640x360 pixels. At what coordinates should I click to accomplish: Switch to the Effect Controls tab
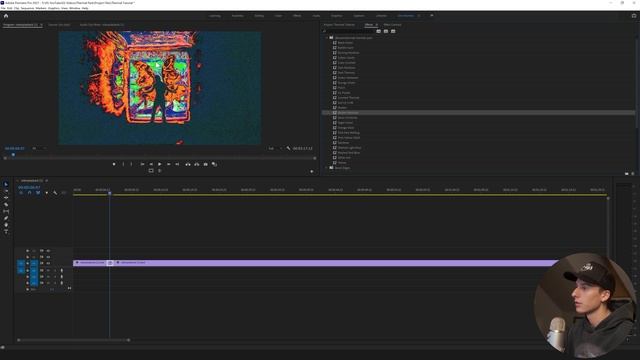(392, 25)
